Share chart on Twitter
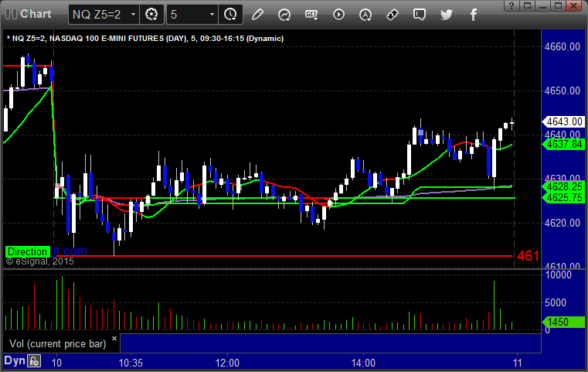The image size is (588, 372). click(447, 15)
